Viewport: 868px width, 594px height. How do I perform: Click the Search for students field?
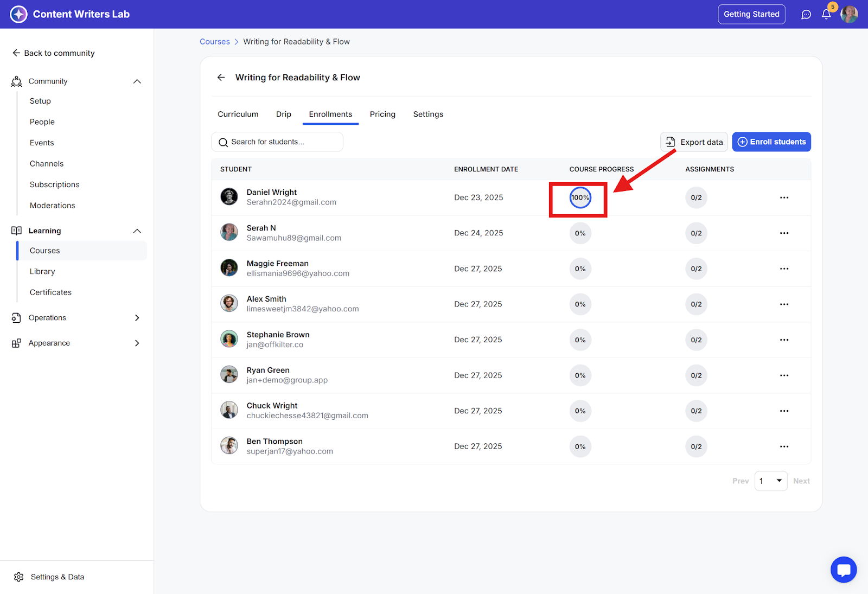pos(277,142)
